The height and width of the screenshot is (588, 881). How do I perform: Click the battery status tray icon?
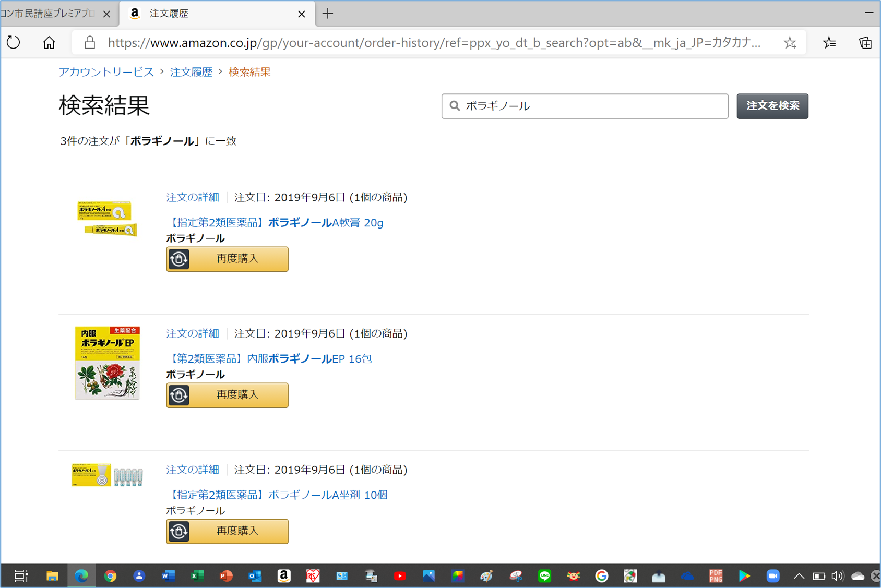[x=819, y=577]
